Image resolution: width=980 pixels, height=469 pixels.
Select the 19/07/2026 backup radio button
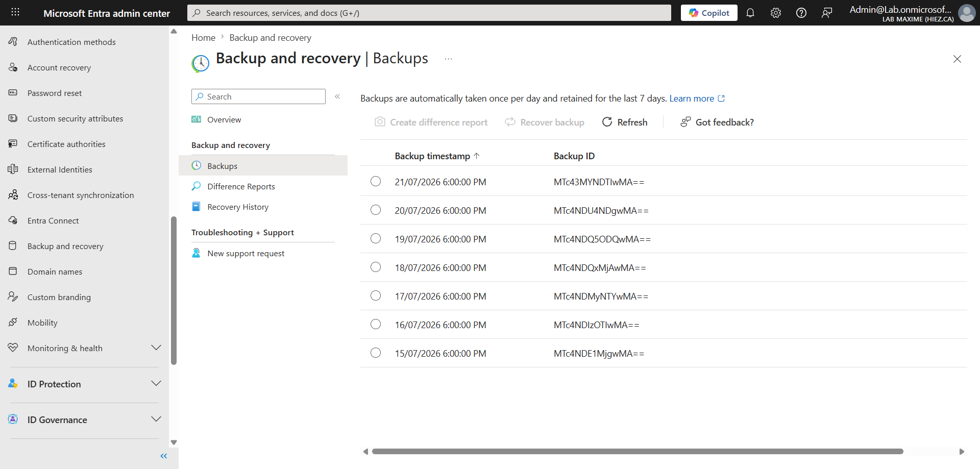pyautogui.click(x=376, y=238)
